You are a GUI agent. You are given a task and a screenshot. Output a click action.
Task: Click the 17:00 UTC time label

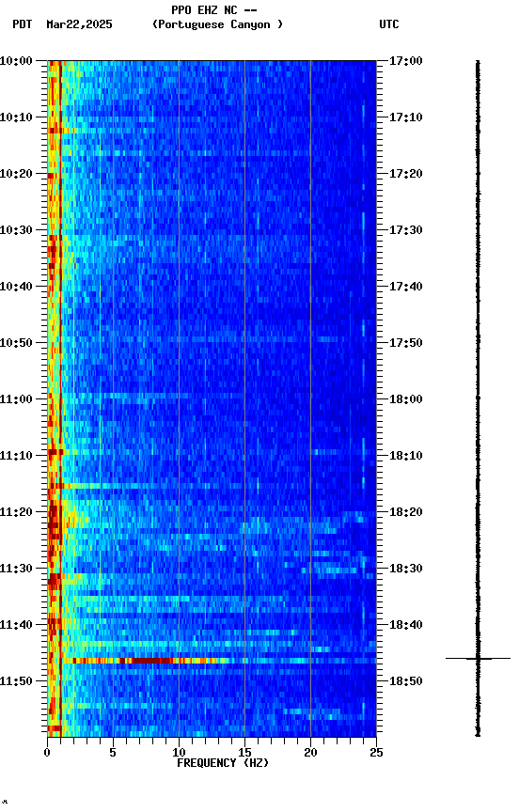point(406,61)
